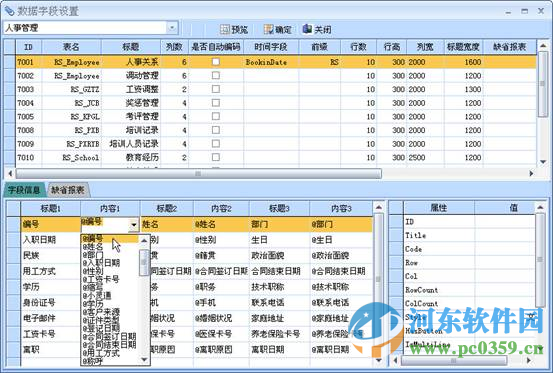
Task: Click the 确定 confirm toolbar button
Action: point(278,29)
